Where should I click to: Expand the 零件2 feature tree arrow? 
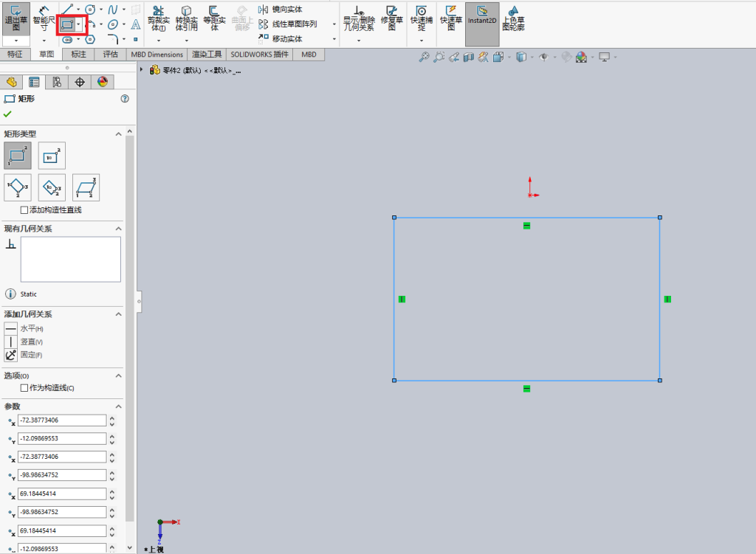tap(141, 70)
